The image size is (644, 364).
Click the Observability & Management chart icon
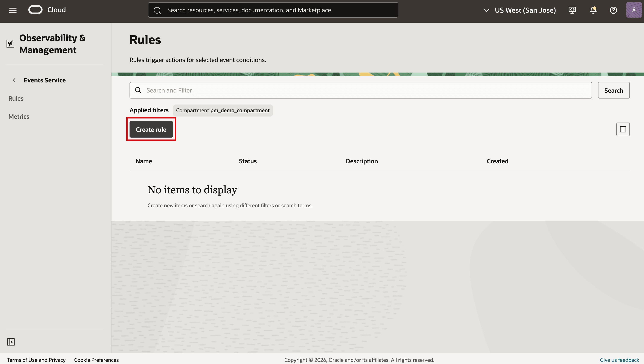point(10,44)
